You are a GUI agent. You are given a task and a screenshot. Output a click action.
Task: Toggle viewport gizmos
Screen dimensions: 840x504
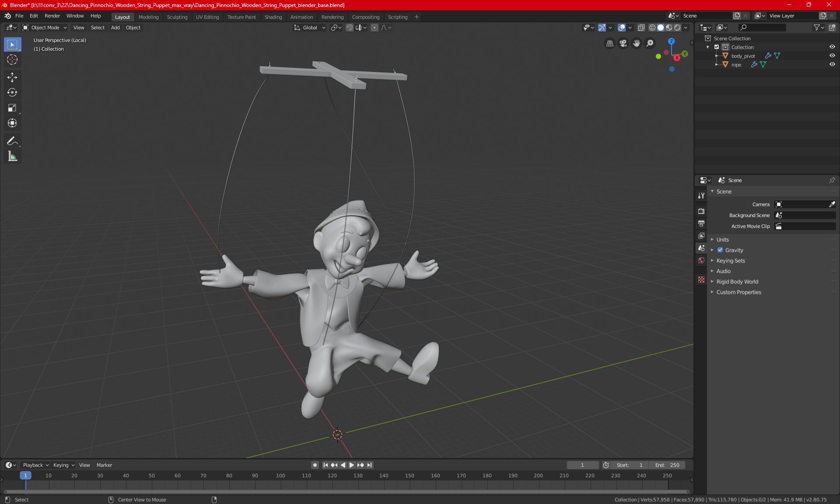pyautogui.click(x=602, y=28)
